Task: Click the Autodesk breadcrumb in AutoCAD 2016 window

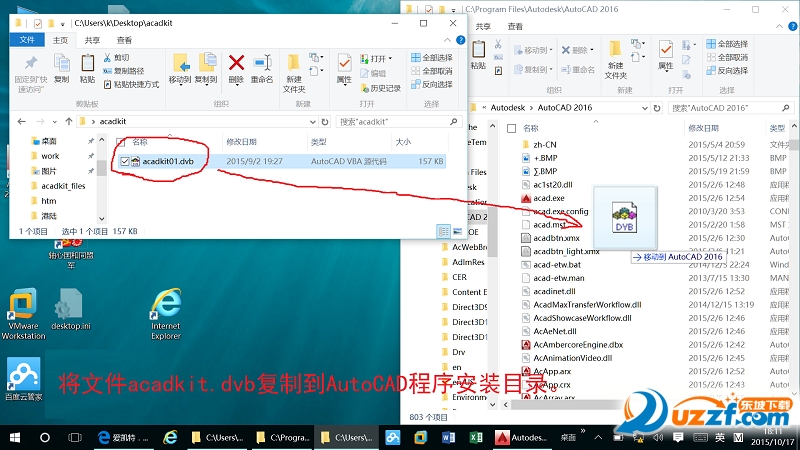Action: click(x=508, y=108)
